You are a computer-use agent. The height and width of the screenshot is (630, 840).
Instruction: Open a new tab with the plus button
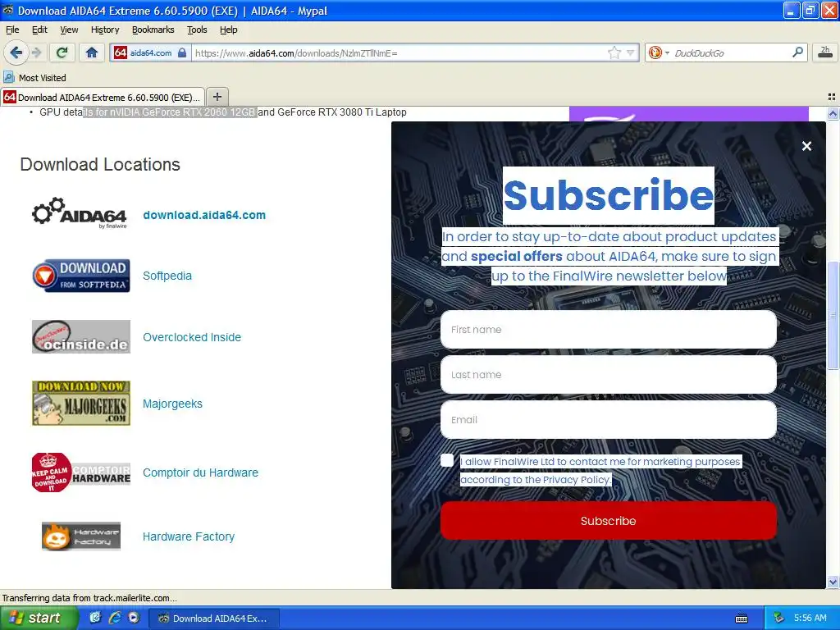coord(217,97)
